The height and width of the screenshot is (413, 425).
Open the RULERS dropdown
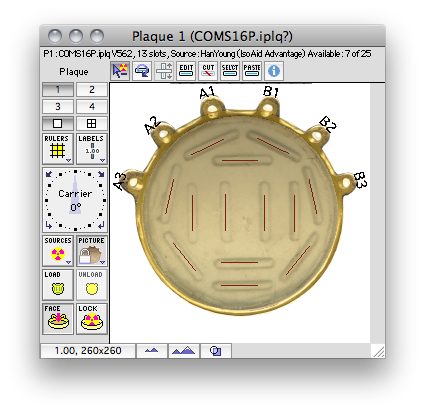click(x=58, y=149)
